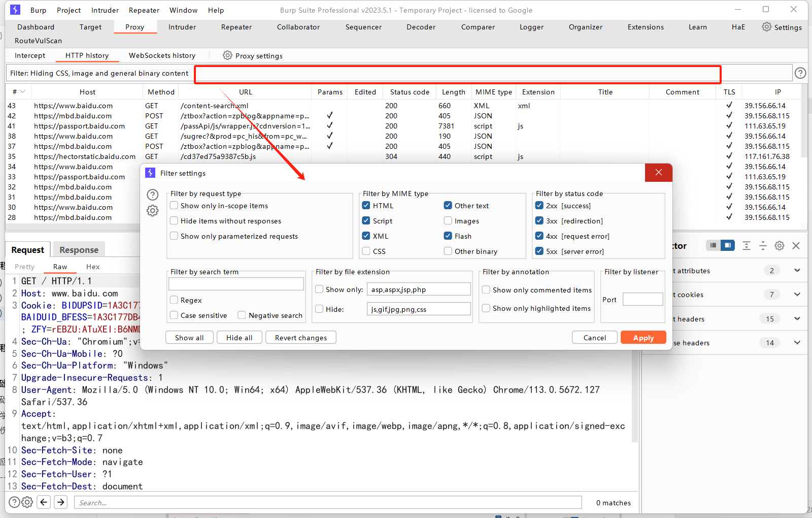Screen dimensions: 812x518
Task: Select Inspector two-column layout icon
Action: [x=728, y=245]
